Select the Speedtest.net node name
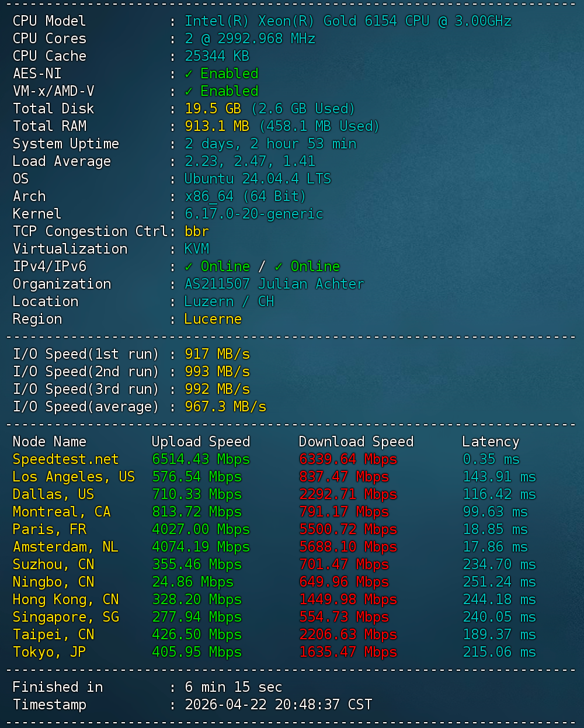Viewport: 584px width, 728px height. [65, 459]
